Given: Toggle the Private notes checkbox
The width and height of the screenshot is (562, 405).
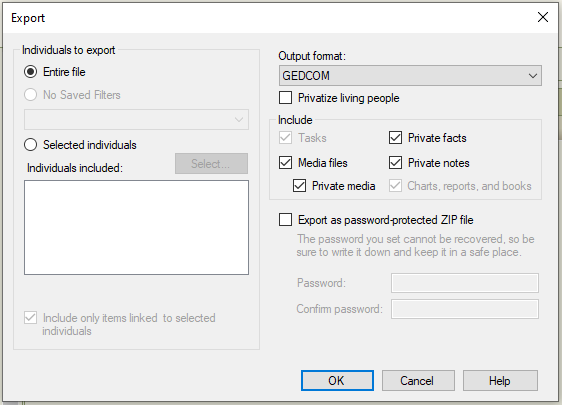Looking at the screenshot, I should click(395, 163).
